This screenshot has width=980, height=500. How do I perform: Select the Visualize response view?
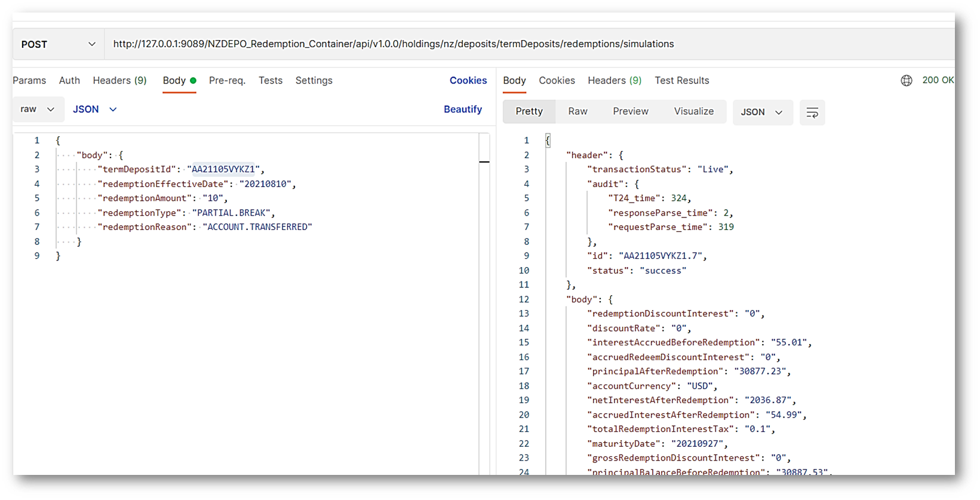tap(693, 112)
